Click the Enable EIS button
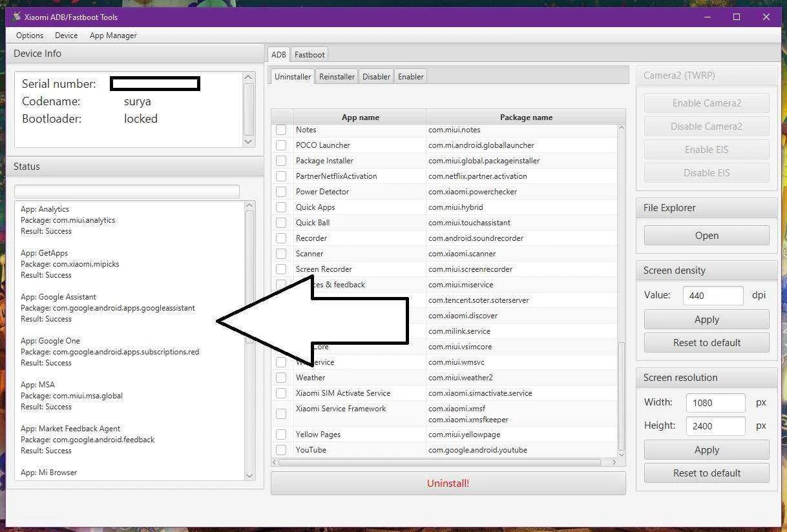Screen dimensions: 787x532 coord(706,149)
